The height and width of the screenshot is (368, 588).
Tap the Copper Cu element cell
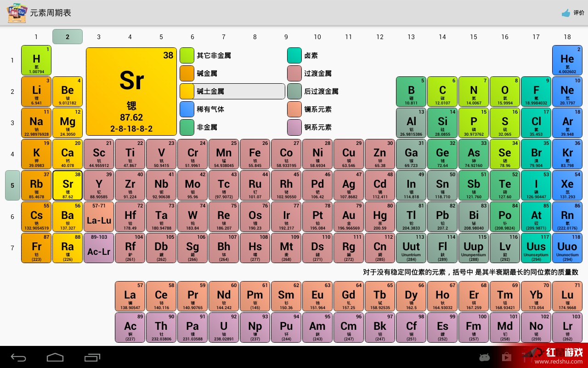pyautogui.click(x=349, y=154)
